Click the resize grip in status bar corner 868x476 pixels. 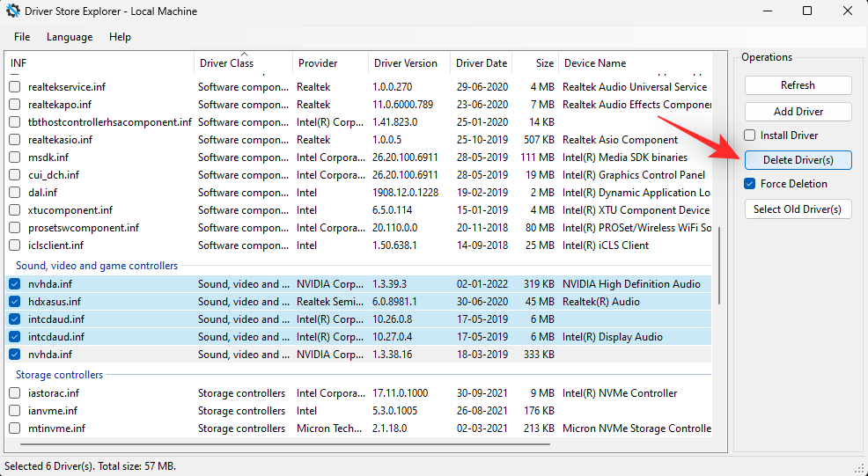(x=859, y=467)
